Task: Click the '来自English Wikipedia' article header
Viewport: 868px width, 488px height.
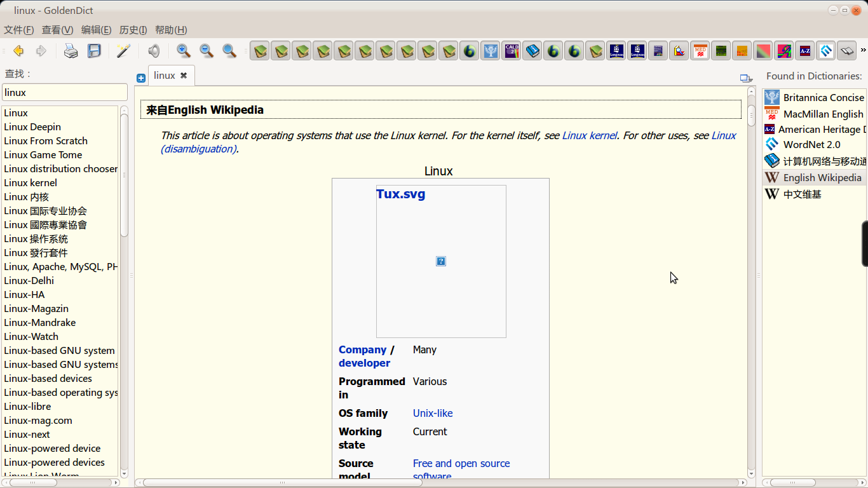Action: pos(441,109)
